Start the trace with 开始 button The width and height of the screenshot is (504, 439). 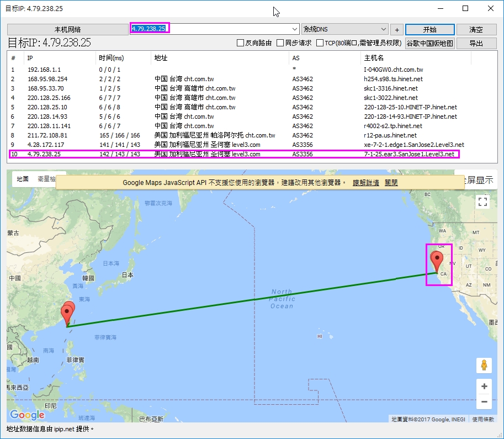click(429, 30)
